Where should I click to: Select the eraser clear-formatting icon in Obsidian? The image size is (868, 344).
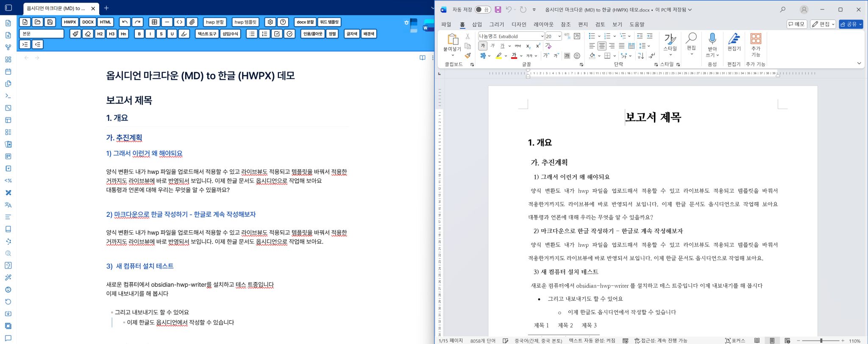[88, 34]
